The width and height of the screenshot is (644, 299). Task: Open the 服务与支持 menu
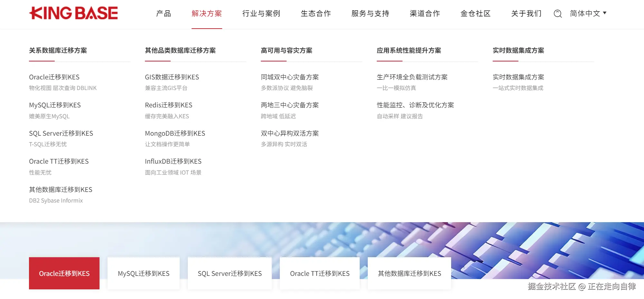(370, 14)
